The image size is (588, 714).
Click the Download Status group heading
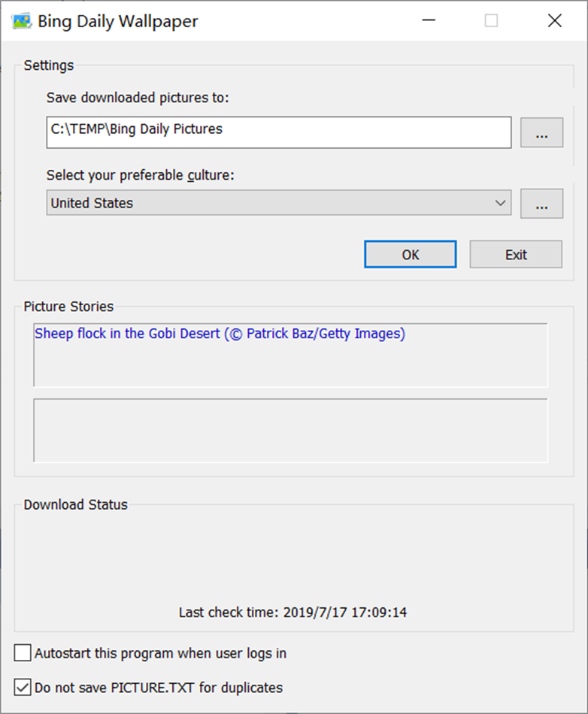[75, 504]
